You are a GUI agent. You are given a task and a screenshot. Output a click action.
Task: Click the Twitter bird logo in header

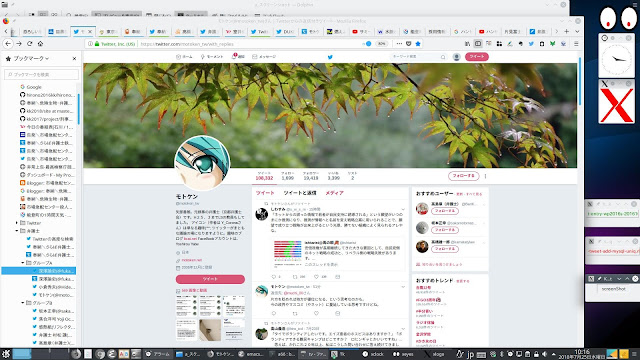tap(330, 57)
